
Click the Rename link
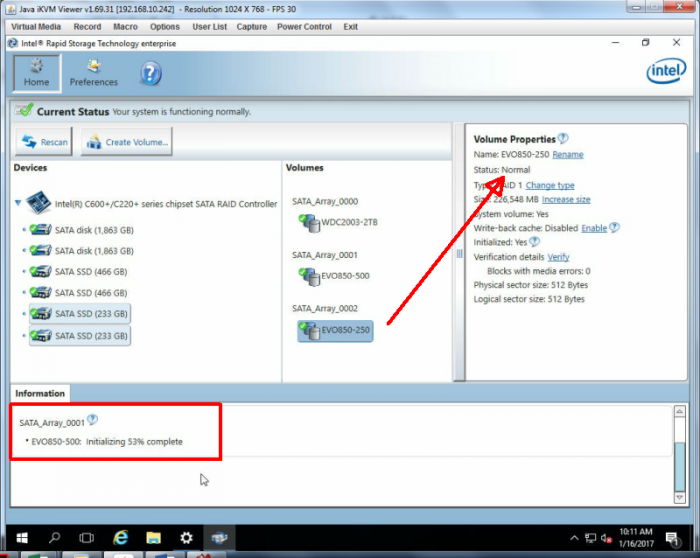point(568,154)
